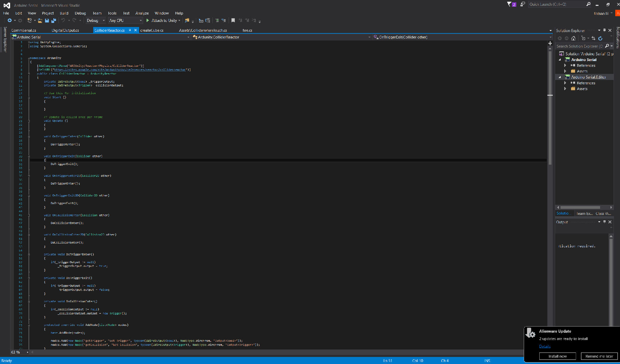The width and height of the screenshot is (620, 364).
Task: Toggle a bookmark with the bookmark icon
Action: 233,21
